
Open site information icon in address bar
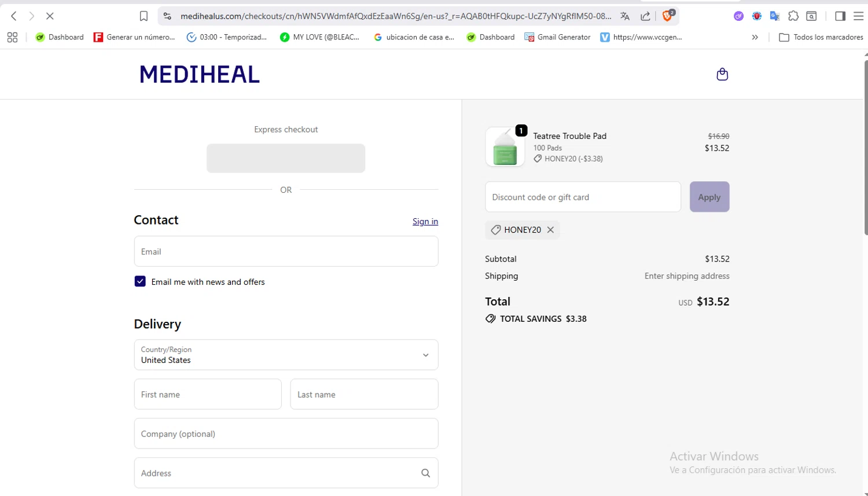pos(167,16)
